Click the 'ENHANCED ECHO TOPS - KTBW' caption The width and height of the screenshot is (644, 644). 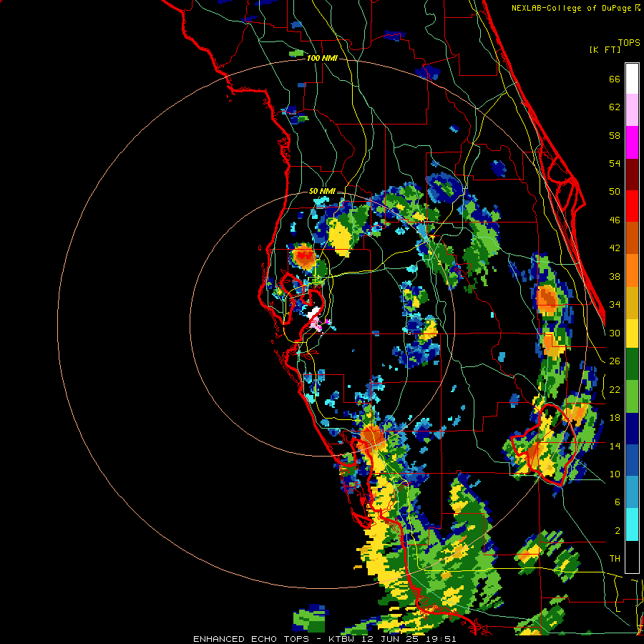[x=273, y=639]
